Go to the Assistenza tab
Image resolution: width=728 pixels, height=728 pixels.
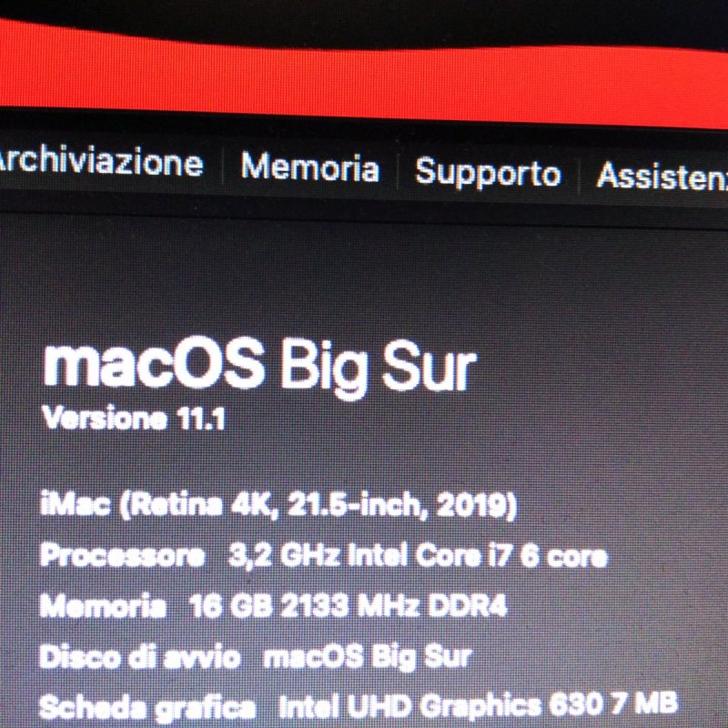coord(662,176)
